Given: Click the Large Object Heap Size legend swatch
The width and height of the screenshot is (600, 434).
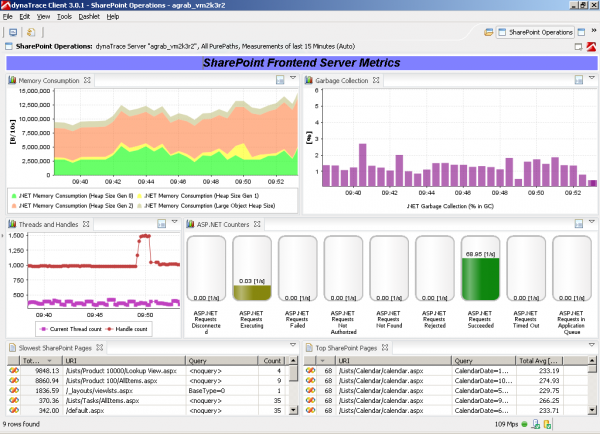Looking at the screenshot, I should [x=139, y=206].
